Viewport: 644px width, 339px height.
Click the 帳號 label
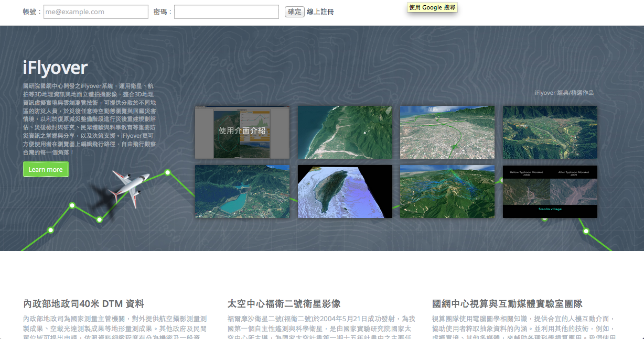[x=32, y=12]
